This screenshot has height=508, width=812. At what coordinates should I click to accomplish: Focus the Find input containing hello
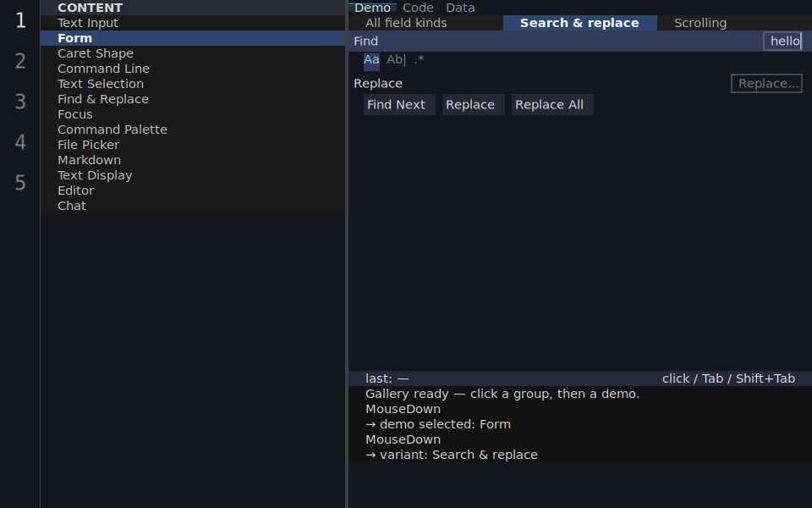783,41
